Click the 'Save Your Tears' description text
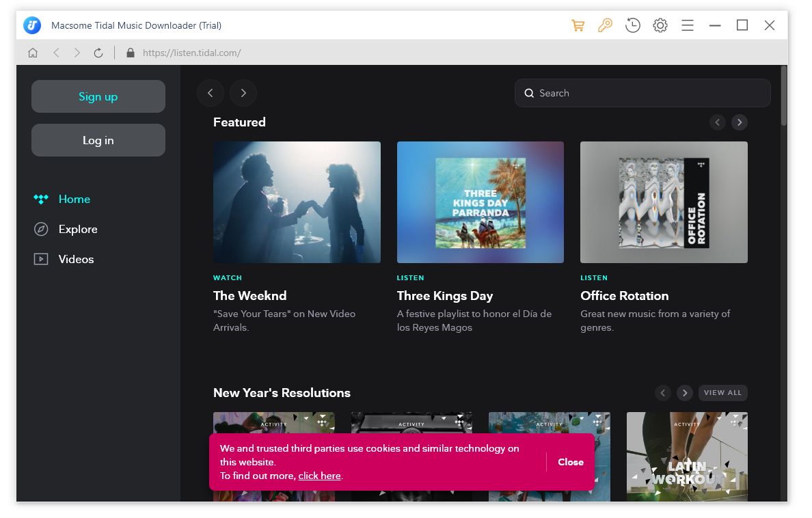The width and height of the screenshot is (812, 518). [x=284, y=321]
